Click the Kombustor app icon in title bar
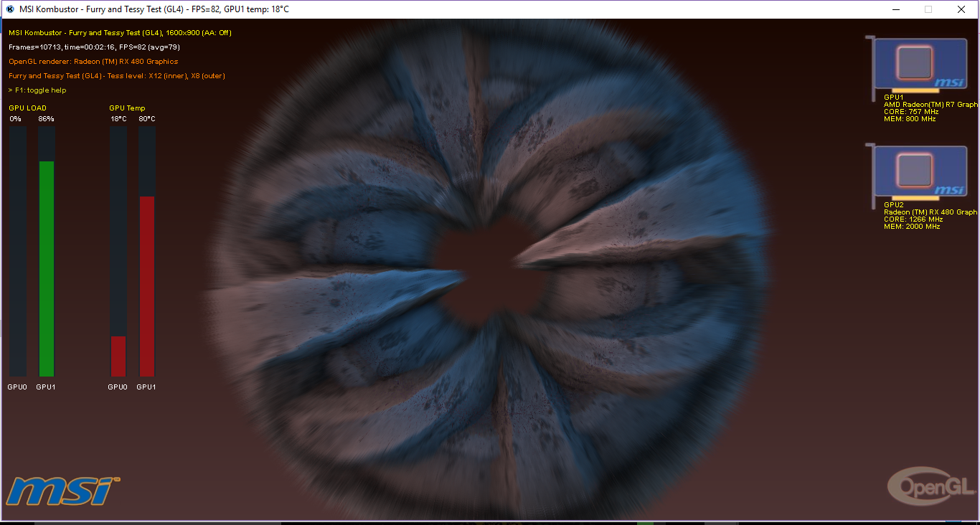 pos(10,9)
